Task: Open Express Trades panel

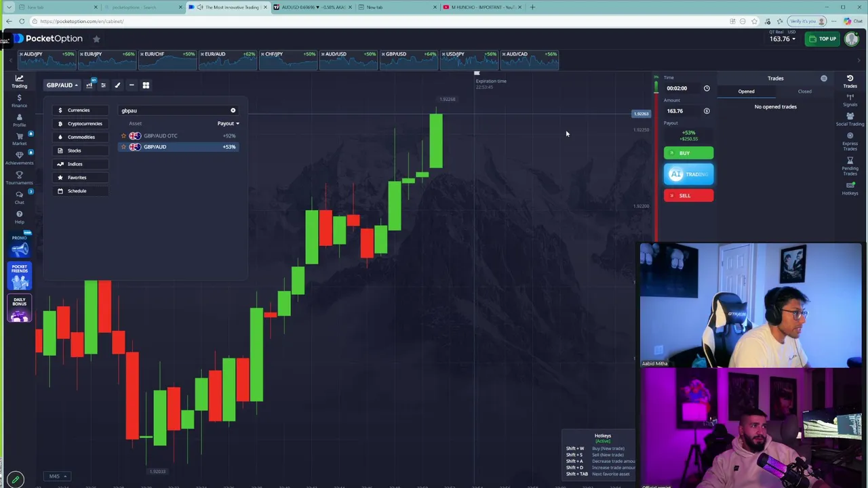Action: tap(850, 141)
